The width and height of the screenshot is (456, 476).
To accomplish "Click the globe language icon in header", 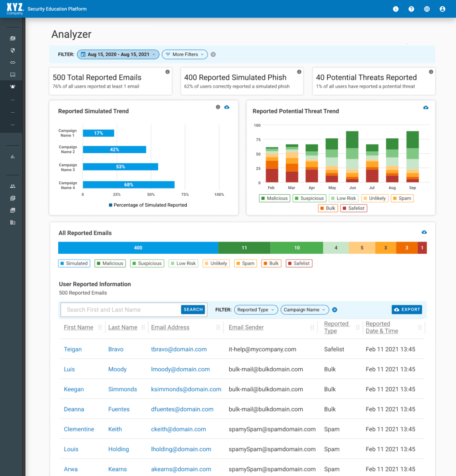I will (x=427, y=9).
